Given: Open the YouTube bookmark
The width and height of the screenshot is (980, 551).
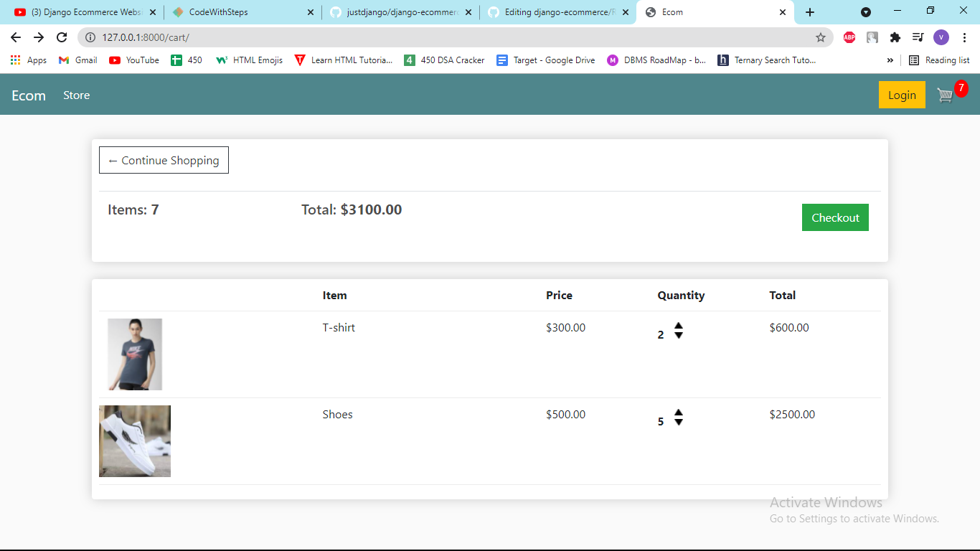Looking at the screenshot, I should pyautogui.click(x=133, y=60).
